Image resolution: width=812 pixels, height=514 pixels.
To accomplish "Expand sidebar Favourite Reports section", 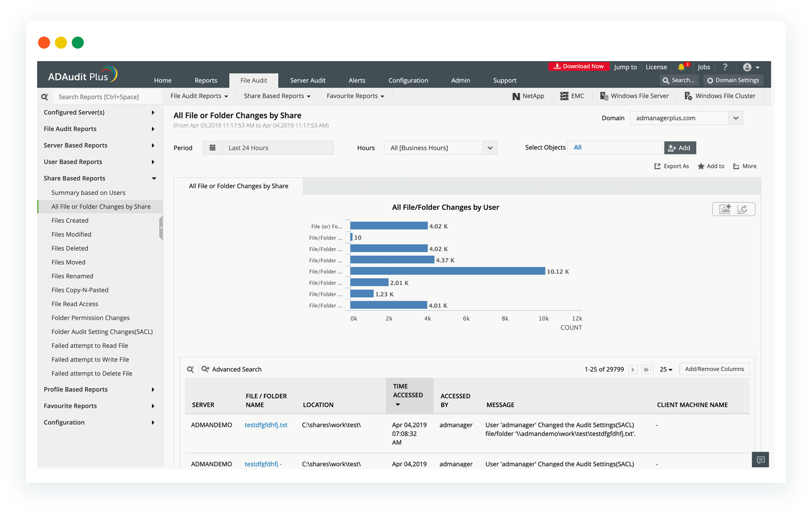I will (100, 406).
